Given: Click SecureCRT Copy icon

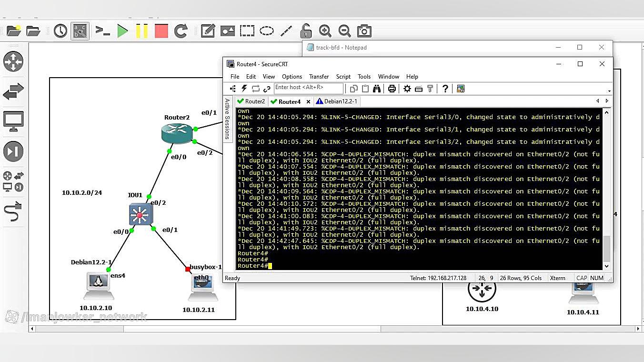Looking at the screenshot, I should (x=353, y=89).
